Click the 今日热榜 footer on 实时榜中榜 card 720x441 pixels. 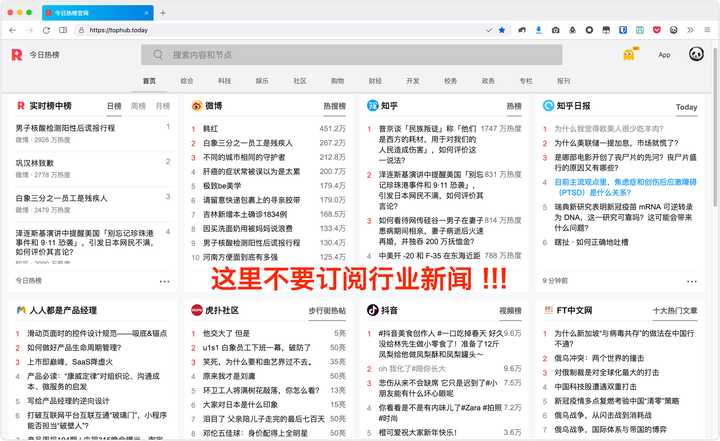coord(28,280)
